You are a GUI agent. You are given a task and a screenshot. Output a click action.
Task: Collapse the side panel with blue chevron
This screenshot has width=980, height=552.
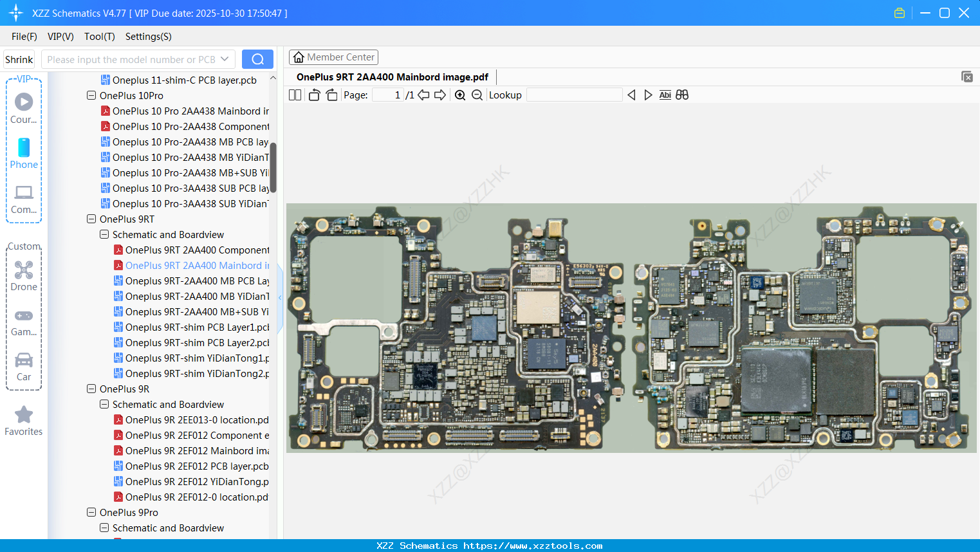click(x=279, y=297)
